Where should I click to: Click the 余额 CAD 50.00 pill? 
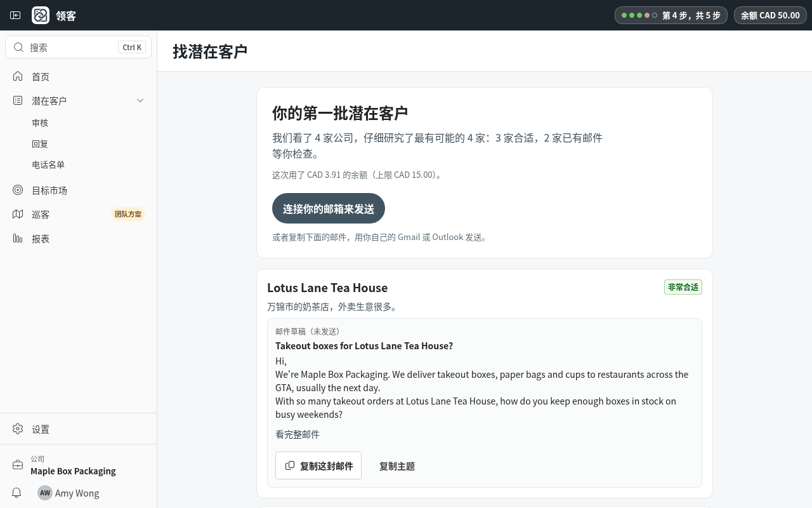pyautogui.click(x=770, y=15)
